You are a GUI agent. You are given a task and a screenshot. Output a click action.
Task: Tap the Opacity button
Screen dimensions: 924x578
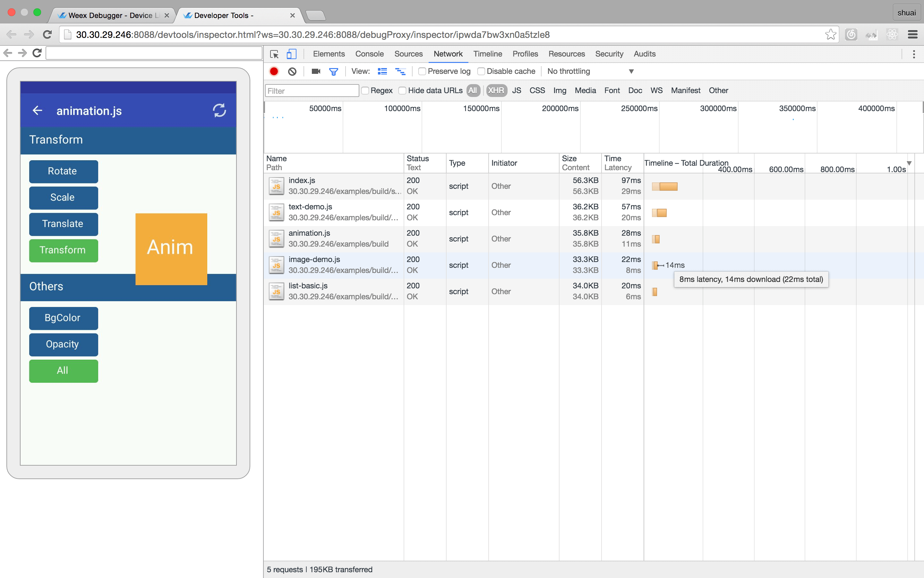coord(64,345)
